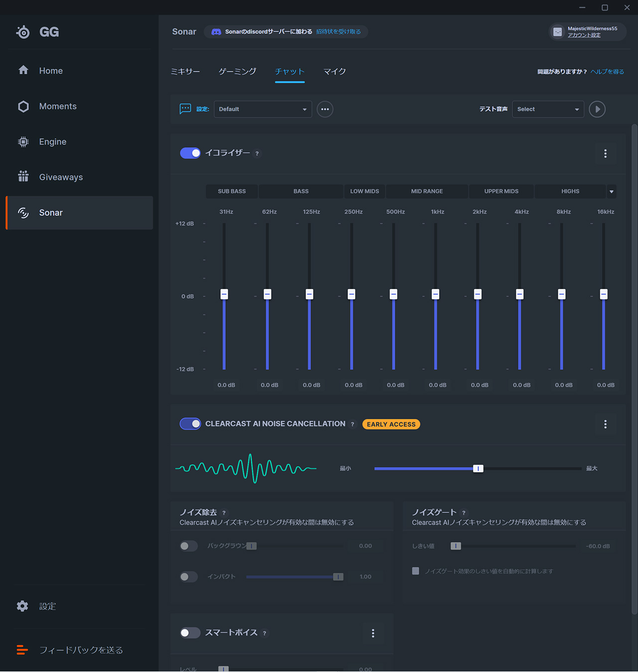Screen dimensions: 638x672
Task: Click the Engine chip icon
Action: click(x=23, y=142)
